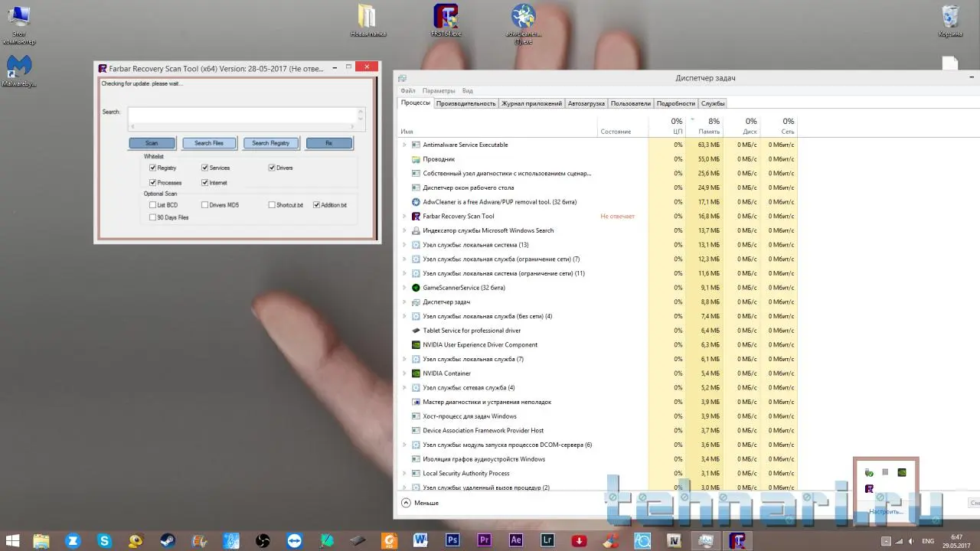Switch to the Автозагрузка tab
The height and width of the screenshot is (551, 980).
pyautogui.click(x=586, y=103)
